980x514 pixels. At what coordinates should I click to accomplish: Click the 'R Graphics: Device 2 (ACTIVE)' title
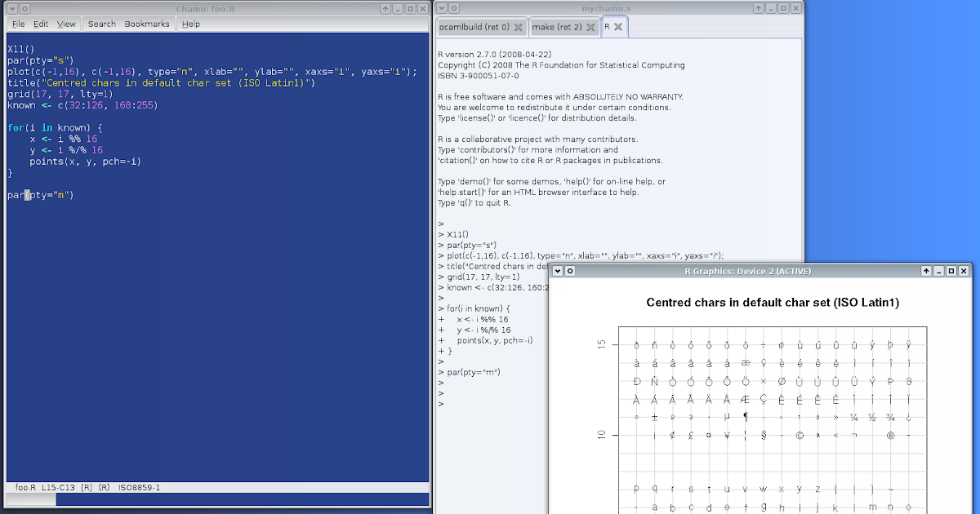tap(747, 271)
